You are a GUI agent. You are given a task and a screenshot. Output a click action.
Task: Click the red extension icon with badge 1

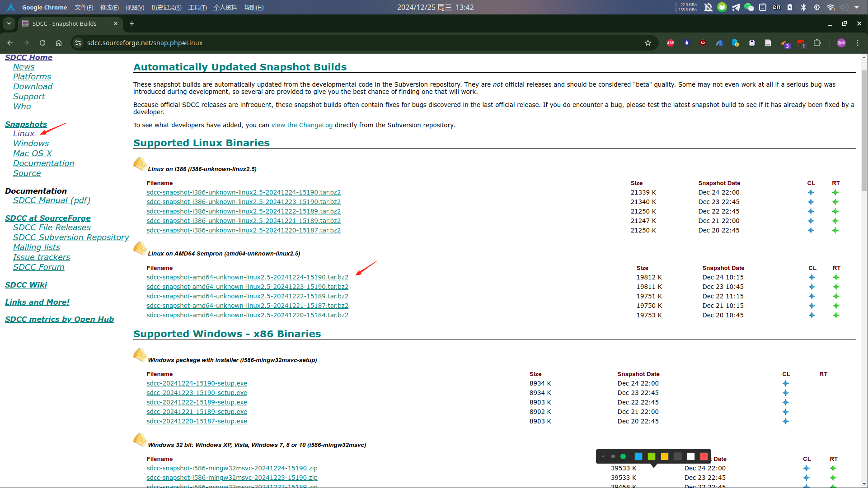801,43
